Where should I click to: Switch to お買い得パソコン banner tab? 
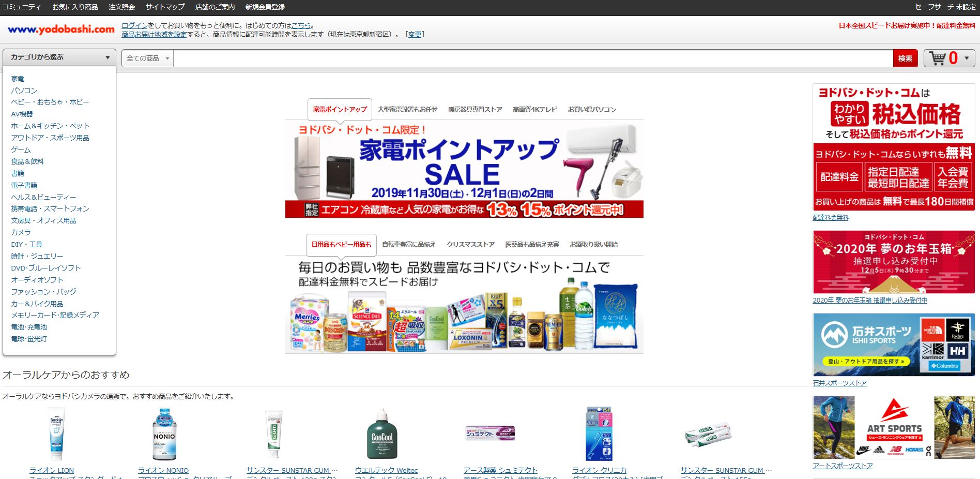[592, 109]
